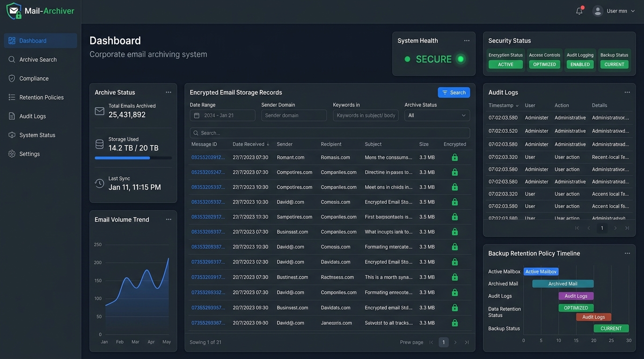Click the lock icon in Romant.com row
The height and width of the screenshot is (359, 644).
pyautogui.click(x=454, y=158)
